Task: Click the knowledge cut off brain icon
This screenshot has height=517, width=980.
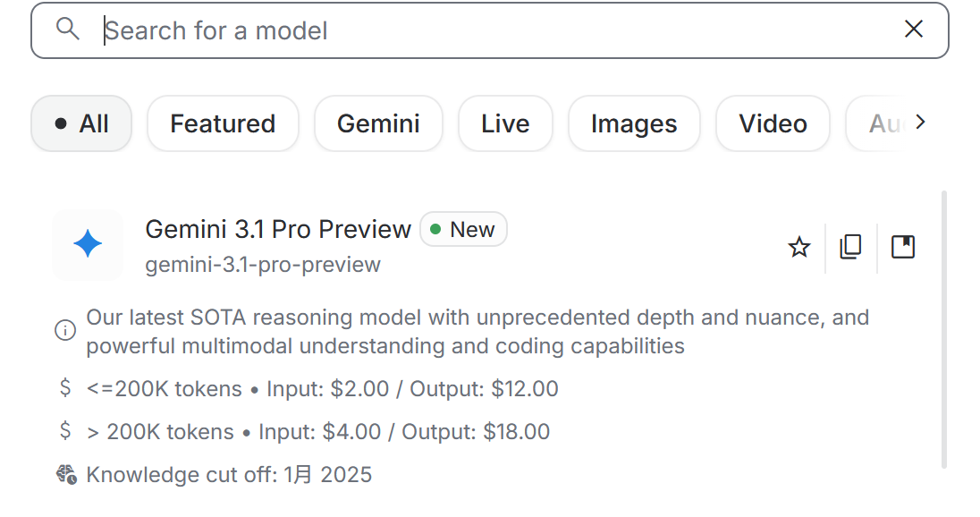Action: [66, 474]
